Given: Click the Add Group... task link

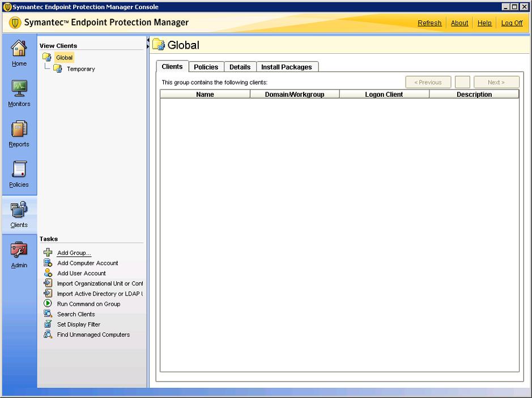Looking at the screenshot, I should click(x=74, y=253).
